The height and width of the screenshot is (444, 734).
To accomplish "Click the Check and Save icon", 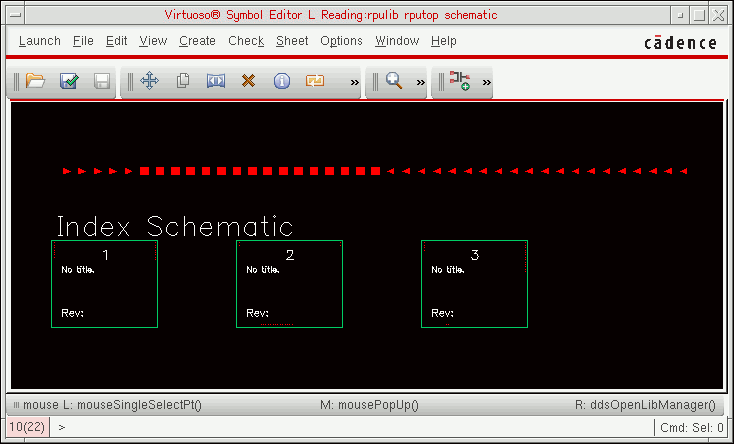I will coord(69,81).
